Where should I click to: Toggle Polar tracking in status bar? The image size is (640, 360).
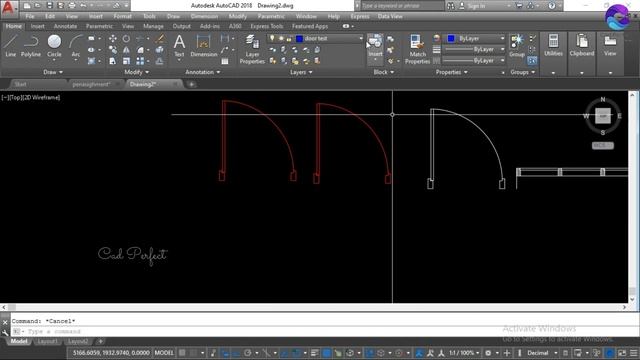point(247,353)
